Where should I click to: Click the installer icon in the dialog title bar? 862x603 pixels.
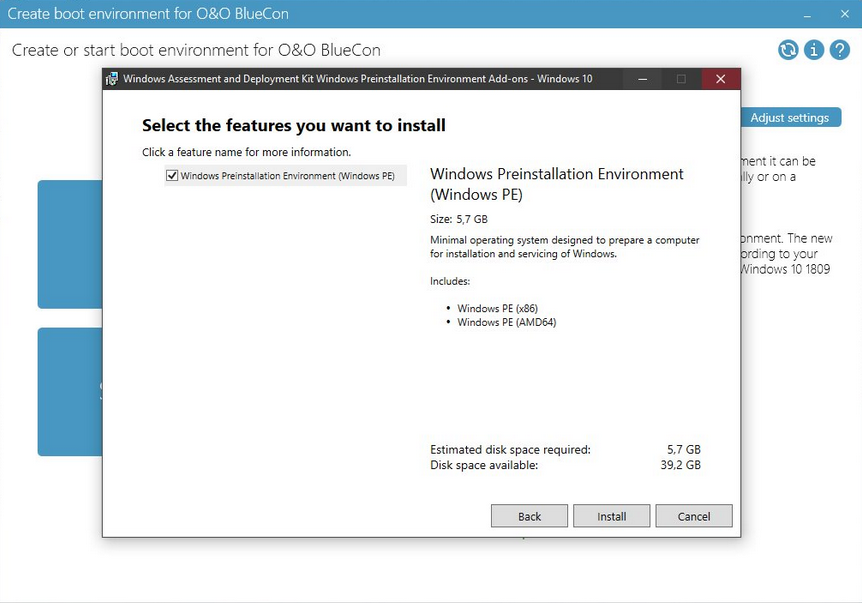[112, 79]
